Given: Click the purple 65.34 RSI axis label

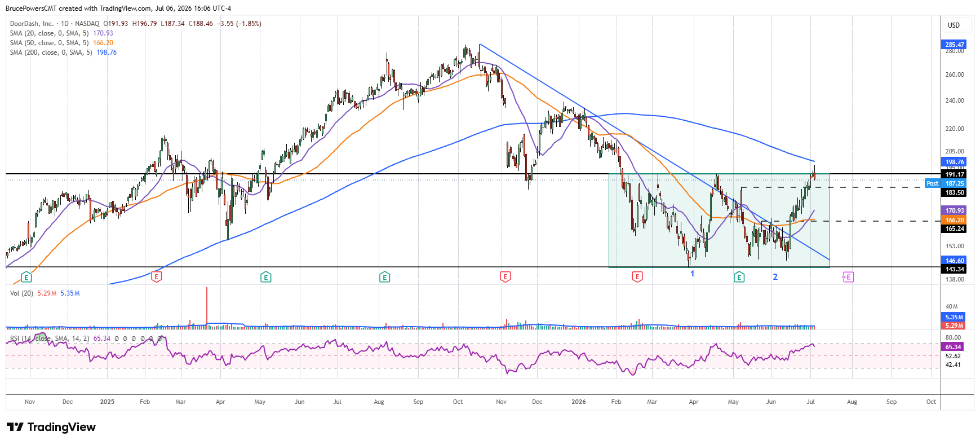Looking at the screenshot, I should (x=953, y=347).
